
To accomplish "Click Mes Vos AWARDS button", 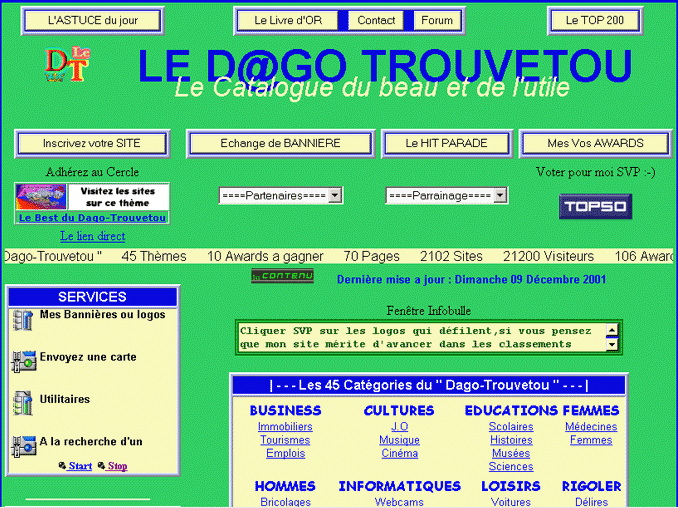I will (595, 144).
